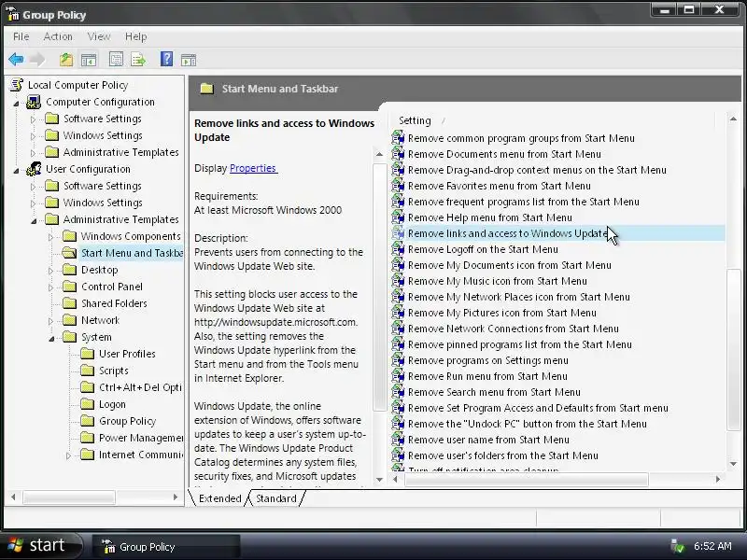Click the Control Panel folder icon in tree
The height and width of the screenshot is (560, 747).
69,287
